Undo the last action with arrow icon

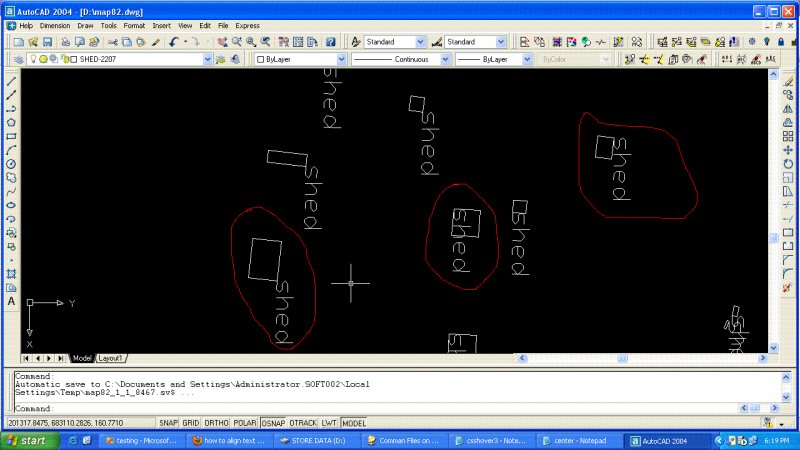(x=174, y=42)
